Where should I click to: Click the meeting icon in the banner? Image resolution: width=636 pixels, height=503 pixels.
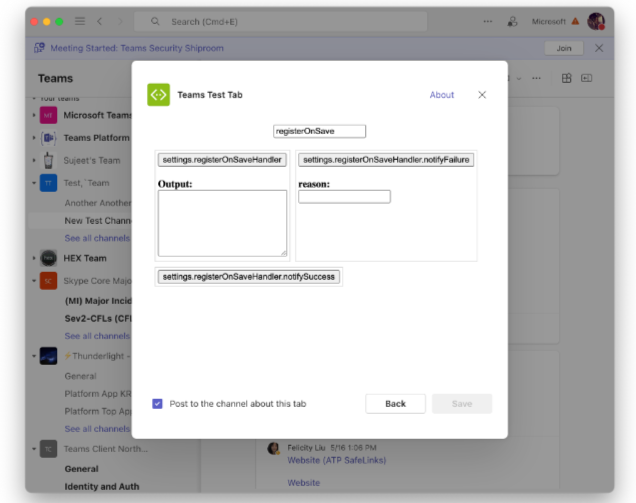click(x=39, y=48)
